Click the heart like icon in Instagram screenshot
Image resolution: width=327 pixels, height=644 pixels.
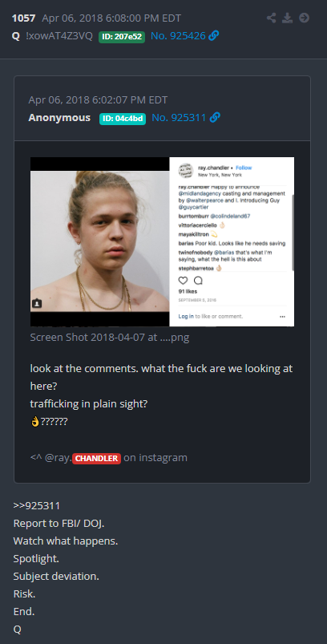tap(183, 281)
